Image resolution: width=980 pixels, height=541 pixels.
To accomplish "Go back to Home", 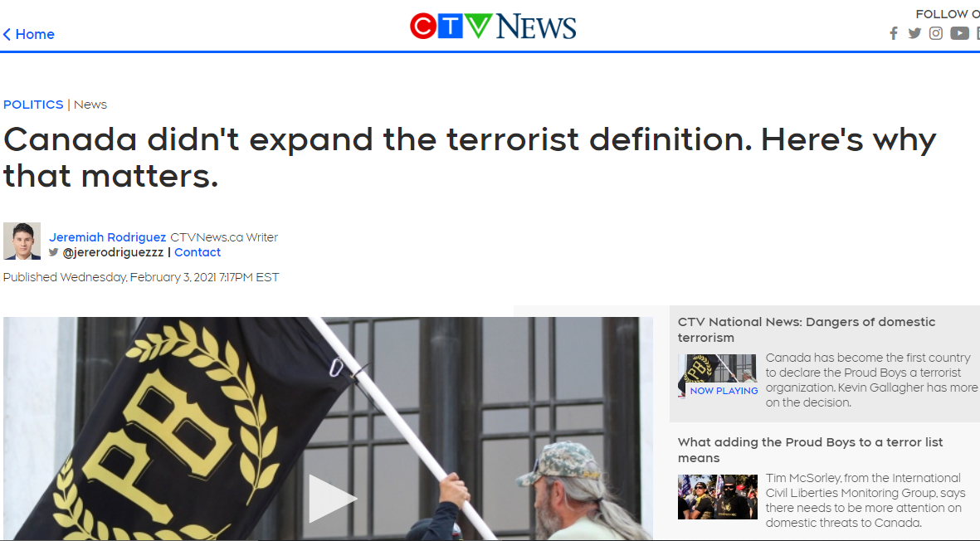I will [x=35, y=34].
